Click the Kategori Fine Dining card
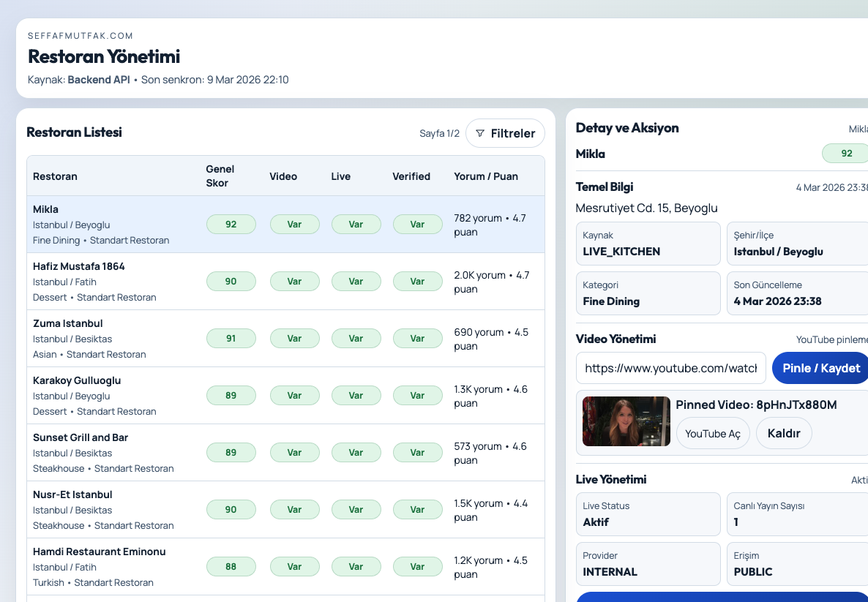868x602 pixels. 648,293
